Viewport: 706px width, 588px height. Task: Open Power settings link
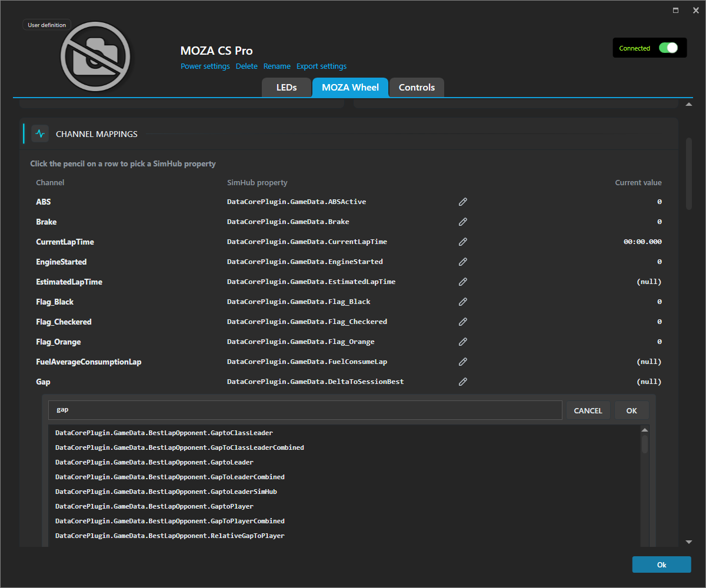(205, 66)
